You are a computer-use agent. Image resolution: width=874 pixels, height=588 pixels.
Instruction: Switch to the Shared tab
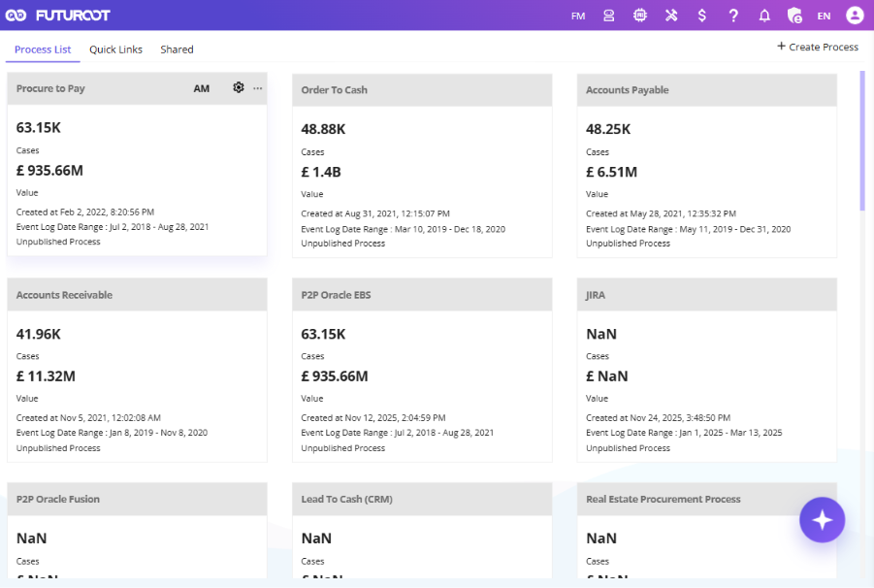[x=177, y=49]
